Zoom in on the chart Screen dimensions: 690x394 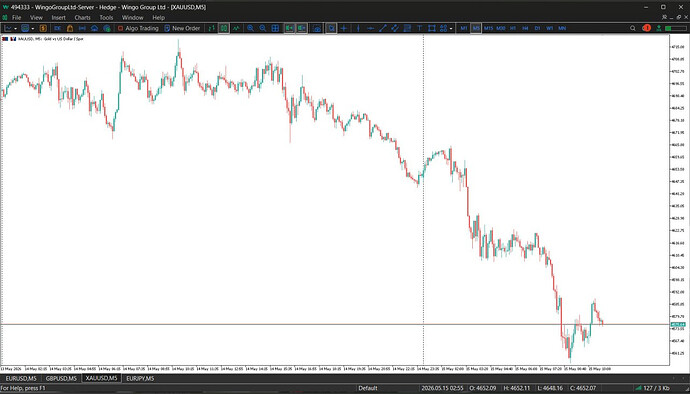250,28
